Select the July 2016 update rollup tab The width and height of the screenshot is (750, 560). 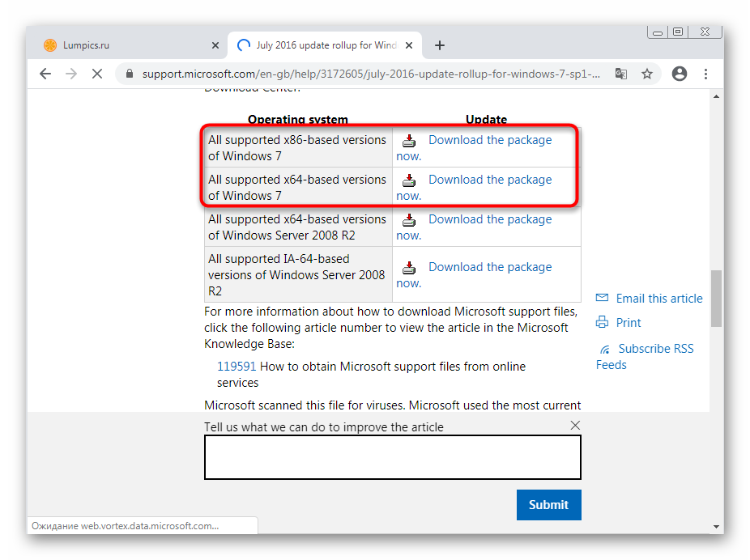click(326, 45)
